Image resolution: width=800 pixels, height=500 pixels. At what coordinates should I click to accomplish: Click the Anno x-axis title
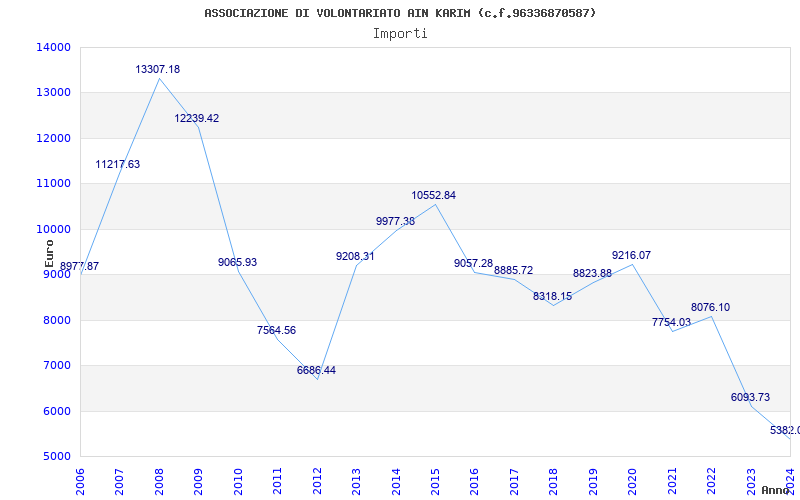[776, 490]
